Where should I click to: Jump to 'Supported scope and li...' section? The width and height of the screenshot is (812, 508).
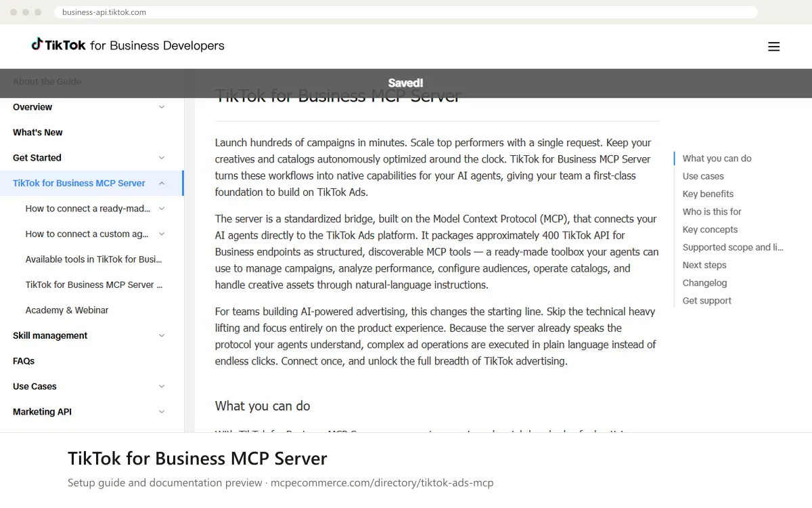pos(733,247)
